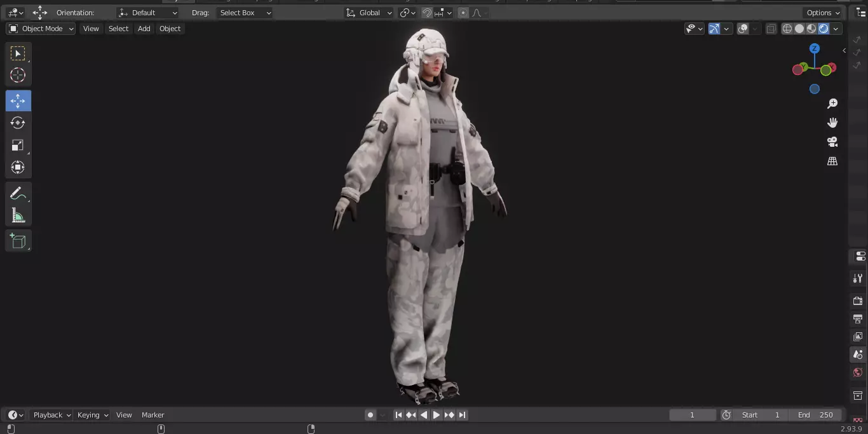Switch to solid viewport shading
This screenshot has width=868, height=434.
coord(799,29)
